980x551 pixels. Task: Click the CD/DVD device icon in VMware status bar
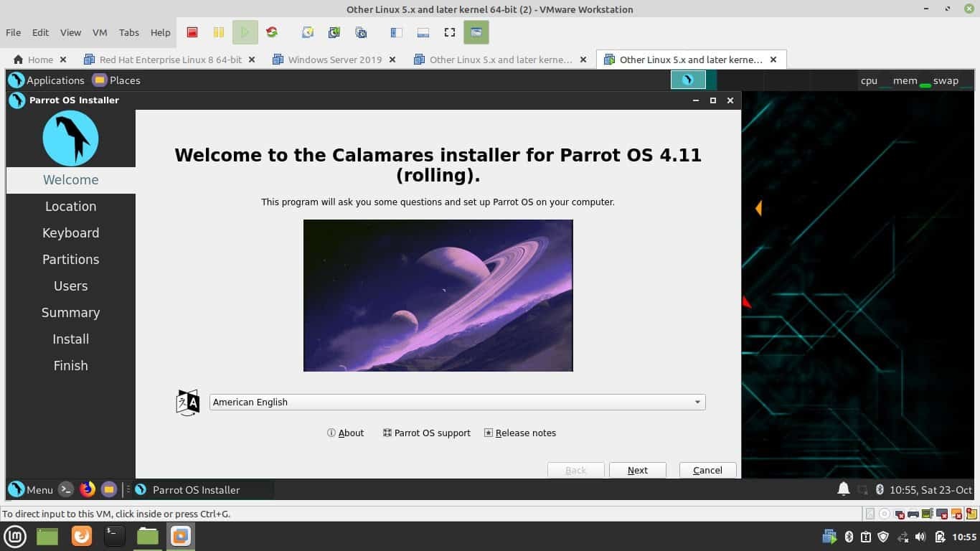[885, 514]
